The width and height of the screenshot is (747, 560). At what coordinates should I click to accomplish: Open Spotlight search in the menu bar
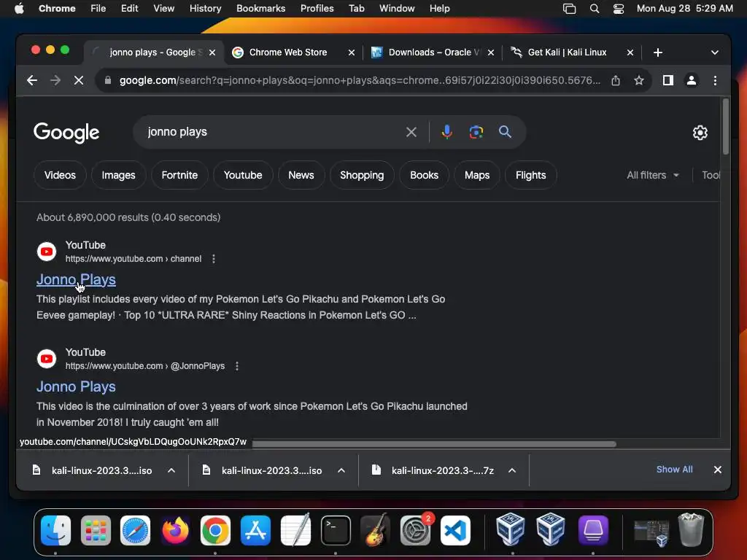[594, 9]
